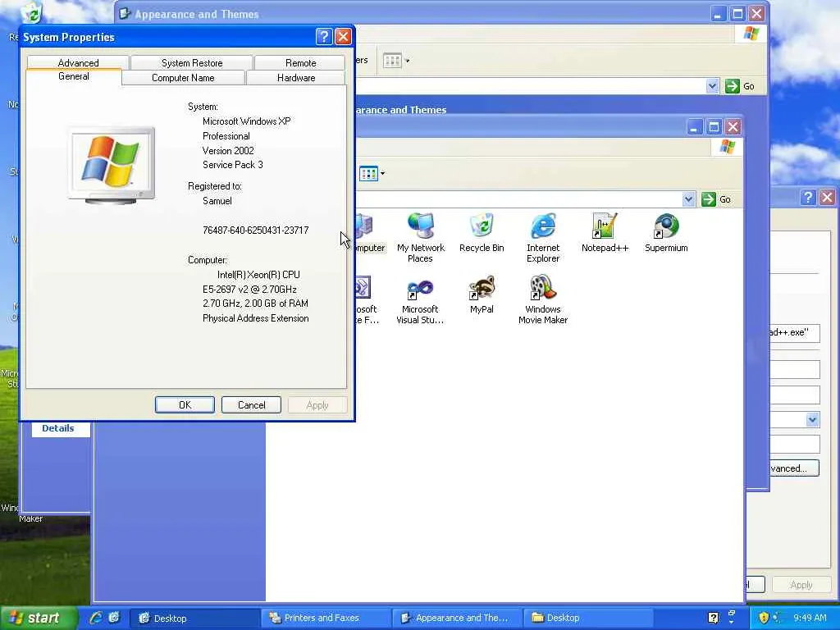Expand address bar dropdown in Desktop window

click(689, 199)
